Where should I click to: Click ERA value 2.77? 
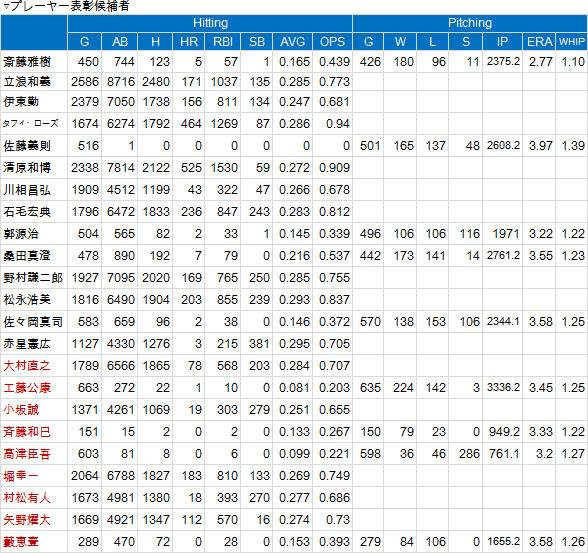[541, 62]
